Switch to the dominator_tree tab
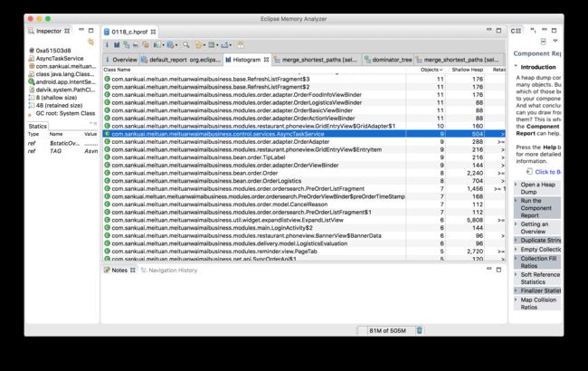588x371 pixels. (388, 60)
